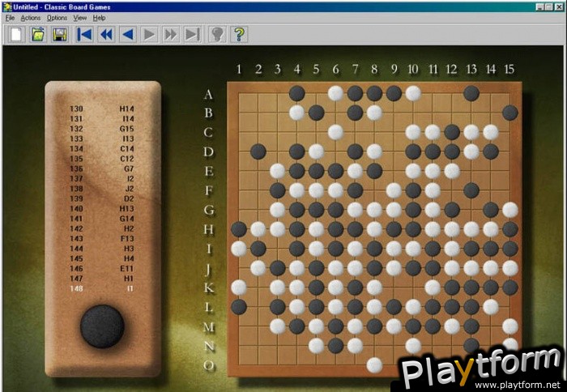This screenshot has height=392, width=567.
Task: Select move 146 E11 in move list
Action: coord(102,269)
